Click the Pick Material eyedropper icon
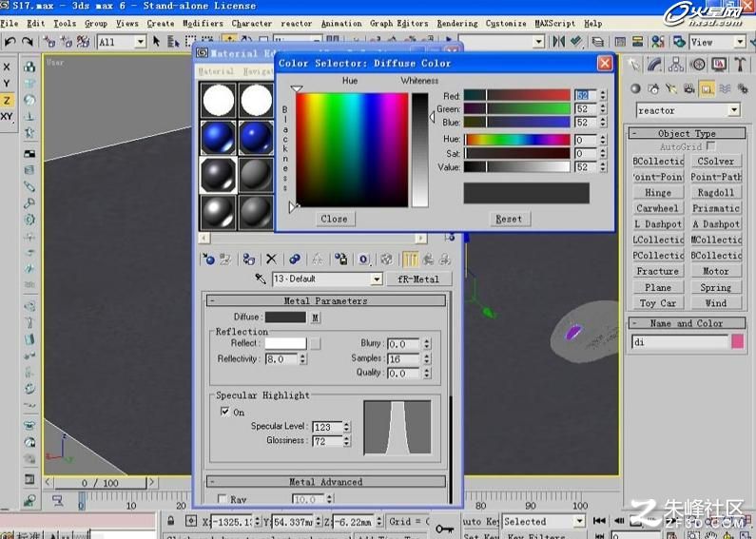 (261, 279)
